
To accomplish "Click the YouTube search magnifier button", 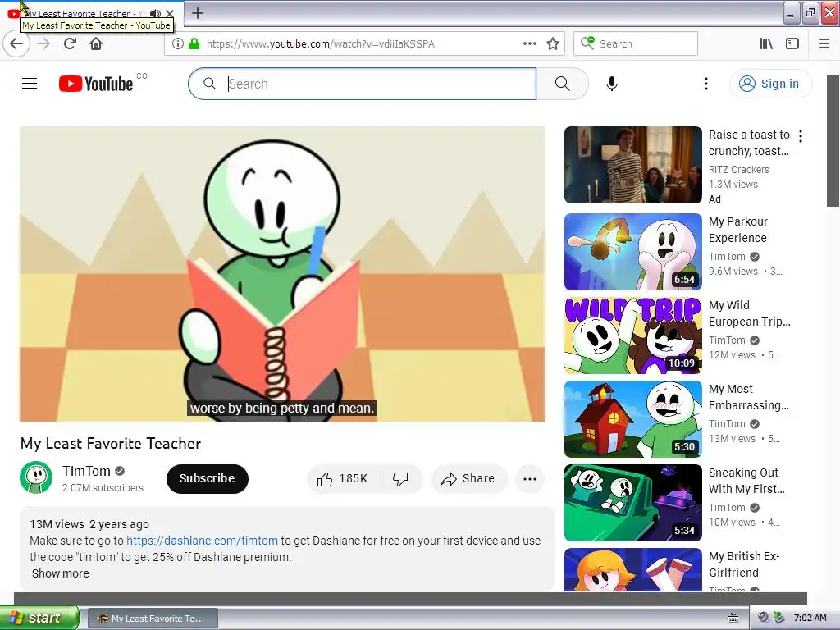I will 562,84.
